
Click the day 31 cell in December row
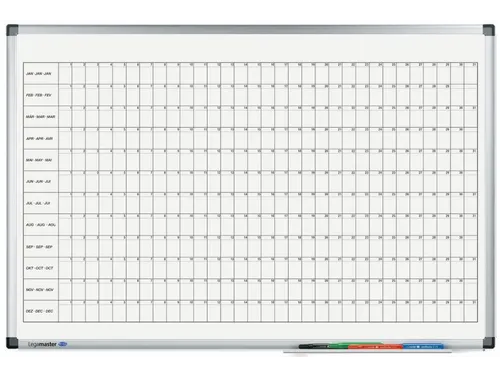[471, 311]
